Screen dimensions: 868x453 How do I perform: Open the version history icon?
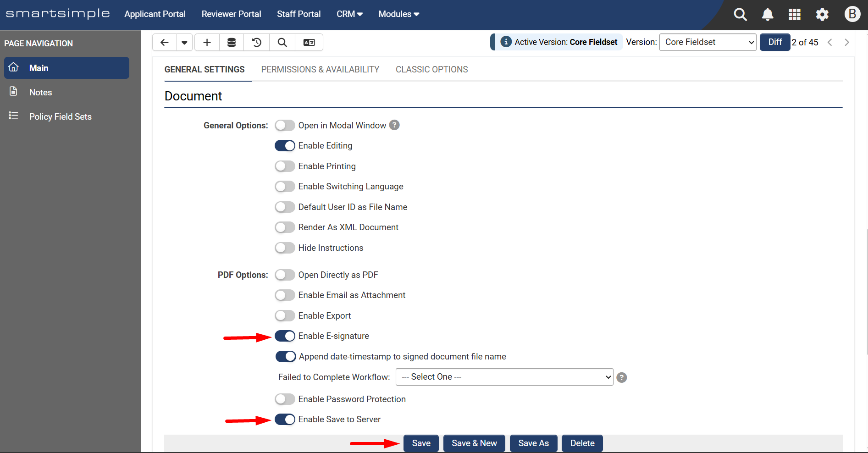[257, 42]
